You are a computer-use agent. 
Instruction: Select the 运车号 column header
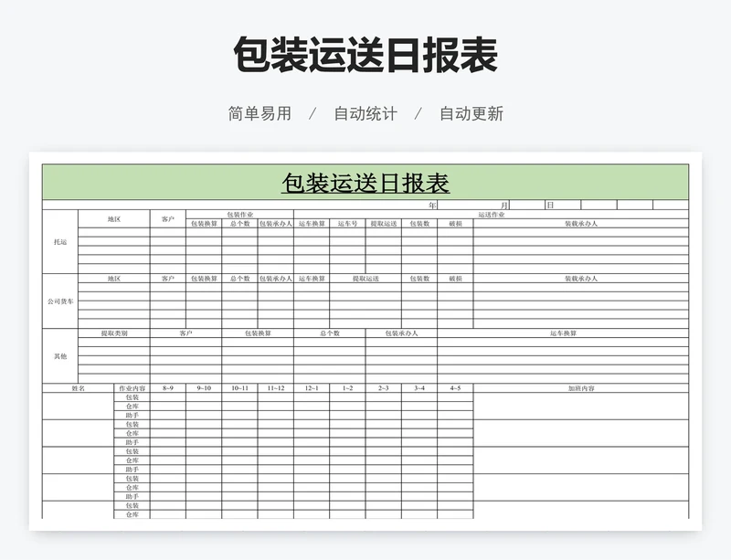tap(347, 224)
